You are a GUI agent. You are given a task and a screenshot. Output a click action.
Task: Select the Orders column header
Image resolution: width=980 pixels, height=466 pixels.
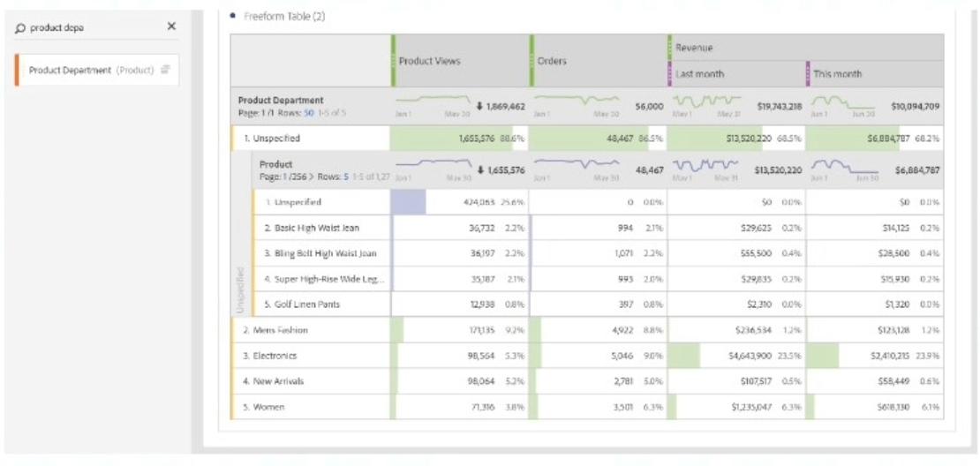click(x=552, y=61)
